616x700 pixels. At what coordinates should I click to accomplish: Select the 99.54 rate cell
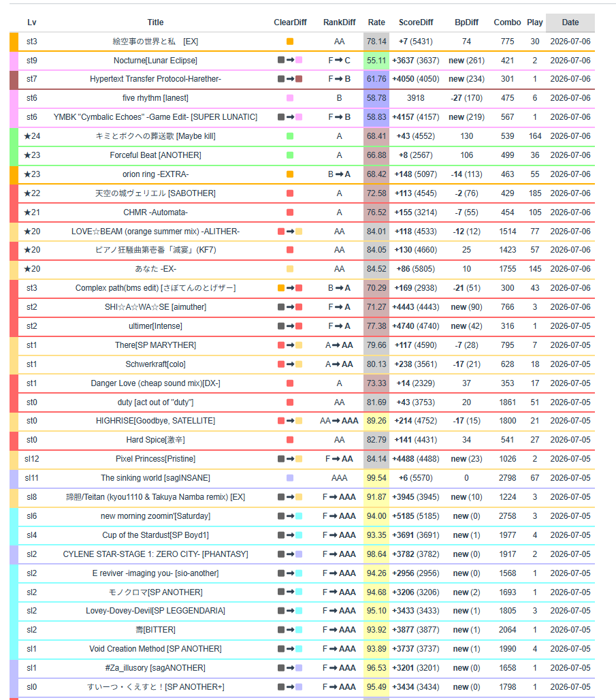(x=376, y=478)
